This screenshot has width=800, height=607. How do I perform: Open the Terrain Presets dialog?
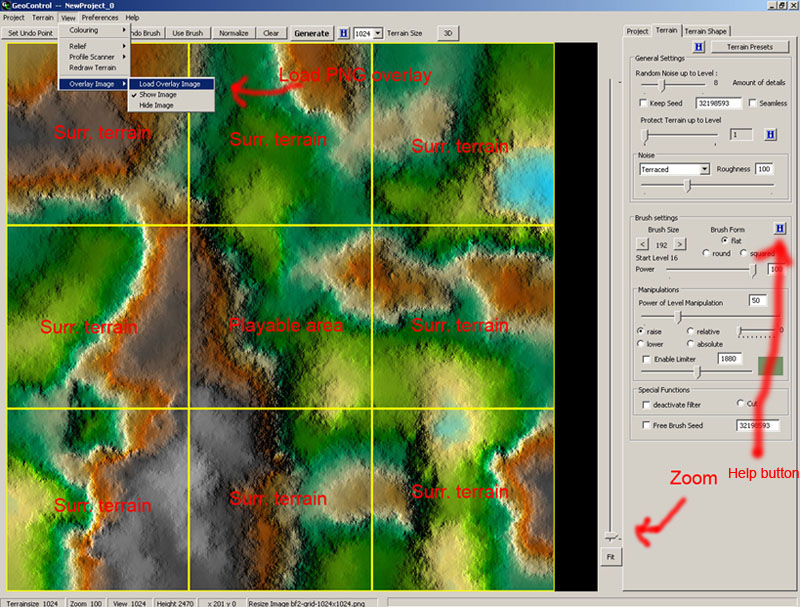(750, 48)
